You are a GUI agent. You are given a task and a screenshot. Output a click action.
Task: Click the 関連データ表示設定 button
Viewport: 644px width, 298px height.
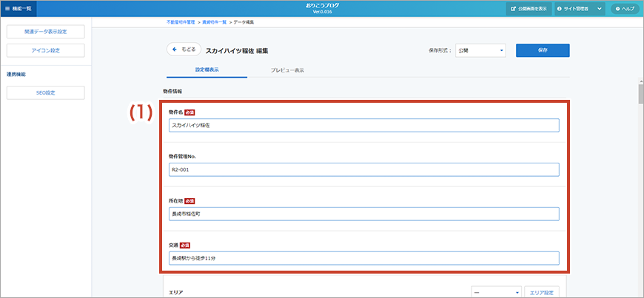pos(44,32)
